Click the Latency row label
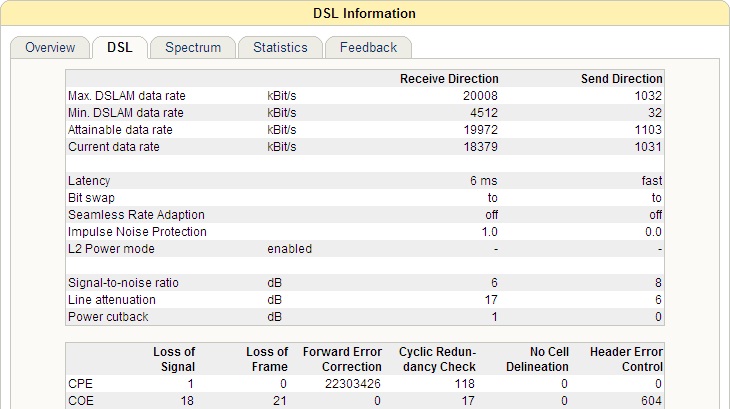The height and width of the screenshot is (409, 730). (x=89, y=181)
